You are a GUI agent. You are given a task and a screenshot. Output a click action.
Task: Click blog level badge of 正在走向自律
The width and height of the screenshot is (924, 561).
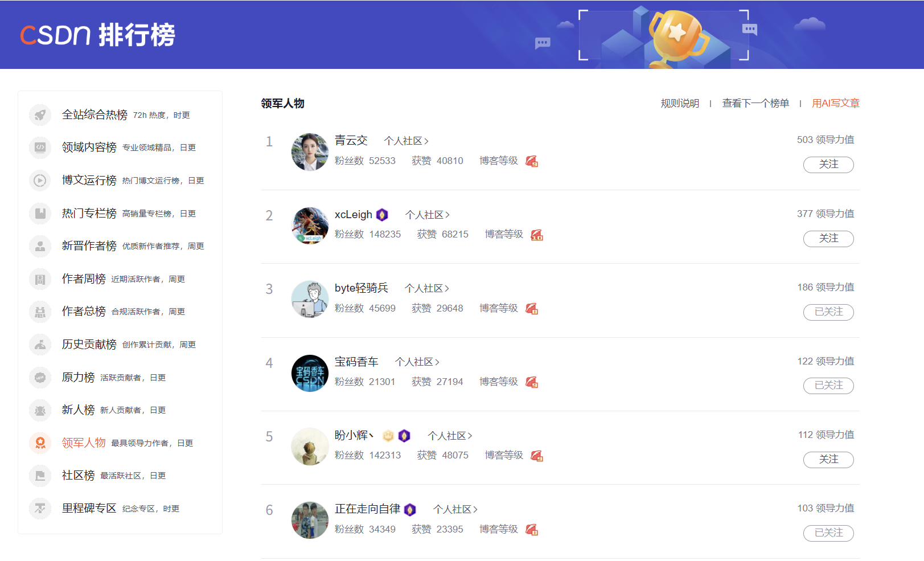tap(532, 530)
